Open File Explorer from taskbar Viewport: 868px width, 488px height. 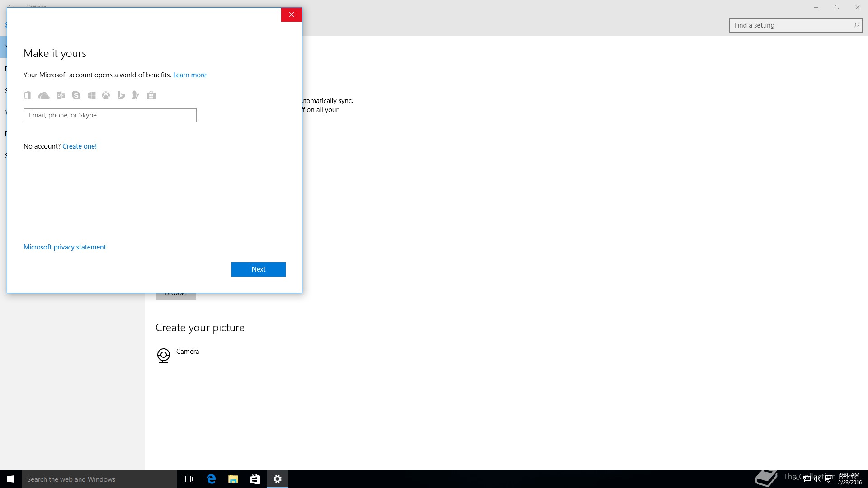pyautogui.click(x=233, y=479)
